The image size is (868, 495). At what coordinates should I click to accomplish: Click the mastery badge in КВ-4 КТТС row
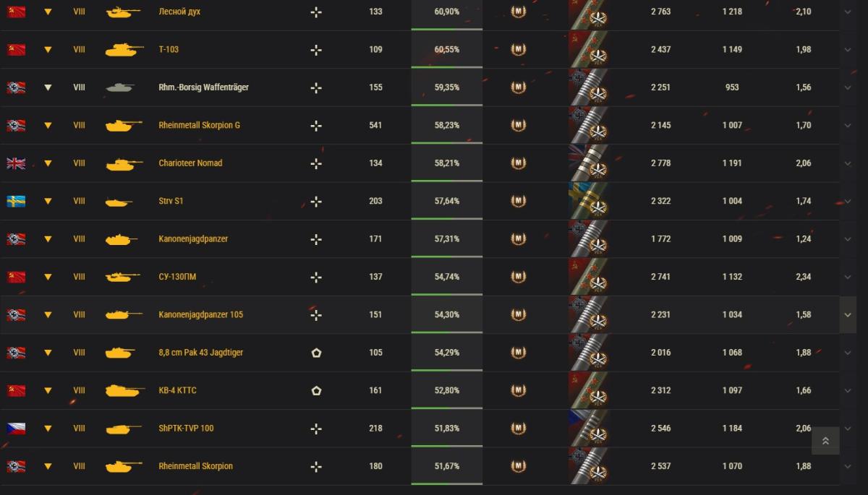518,390
